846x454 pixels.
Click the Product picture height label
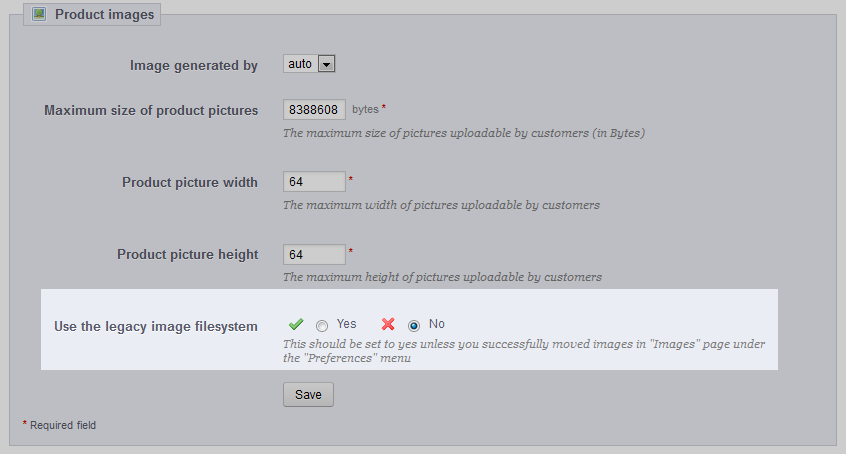[x=188, y=254]
